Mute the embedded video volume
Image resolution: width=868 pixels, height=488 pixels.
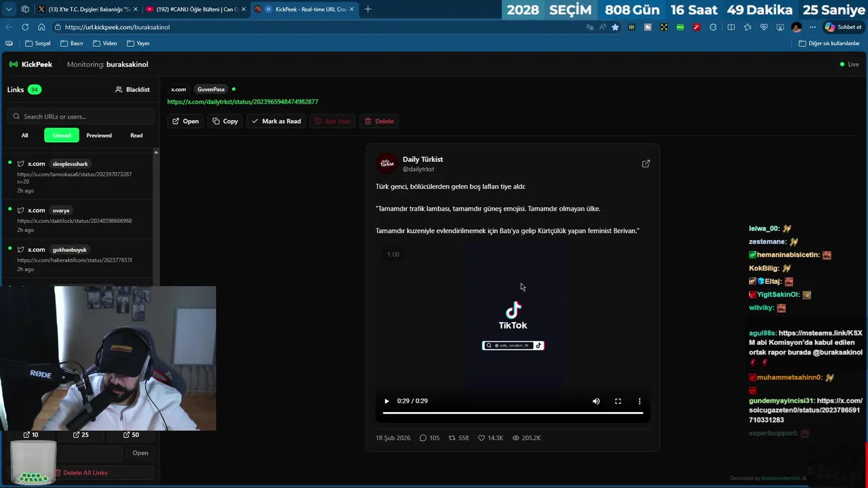click(x=596, y=401)
